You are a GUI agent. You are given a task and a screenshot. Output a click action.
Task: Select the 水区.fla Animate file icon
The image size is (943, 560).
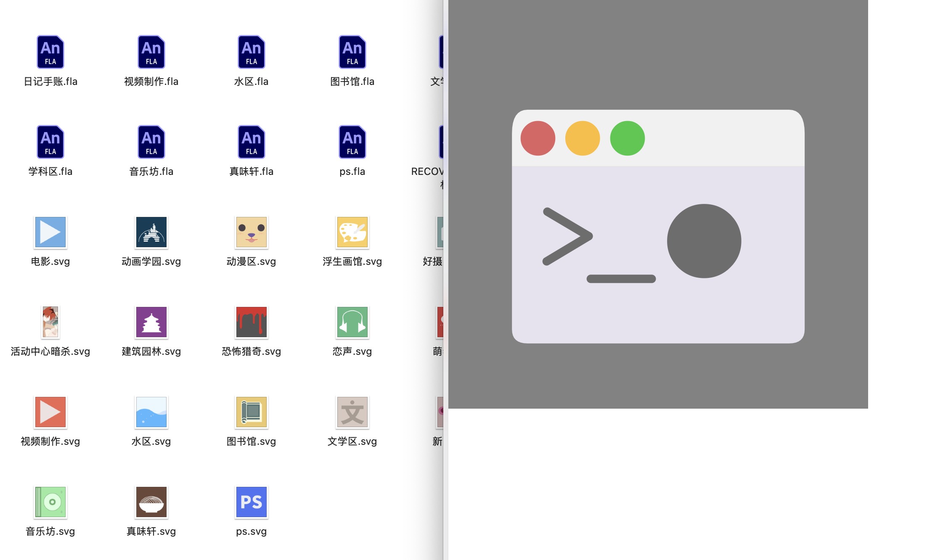tap(252, 52)
